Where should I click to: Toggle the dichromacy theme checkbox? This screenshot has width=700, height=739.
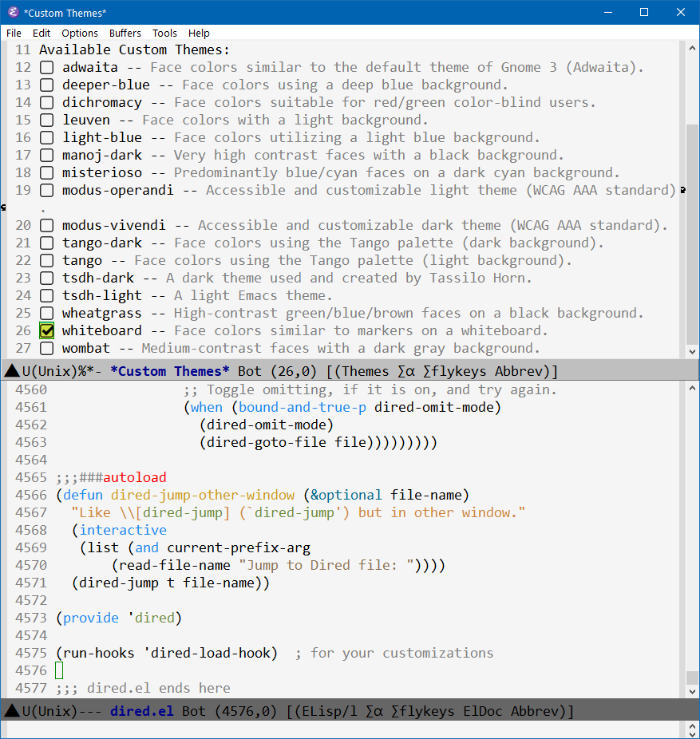coord(46,102)
